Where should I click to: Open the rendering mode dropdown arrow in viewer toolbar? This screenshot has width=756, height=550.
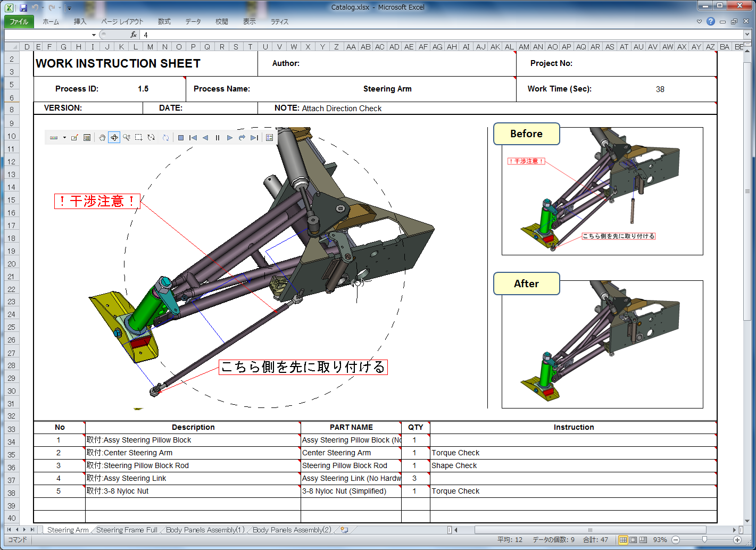coord(64,138)
